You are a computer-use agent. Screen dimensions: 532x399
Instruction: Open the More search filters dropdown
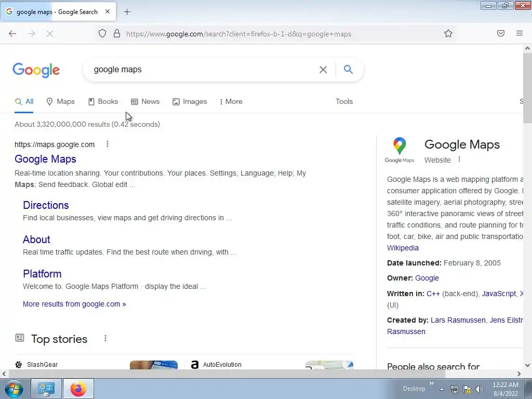[231, 101]
